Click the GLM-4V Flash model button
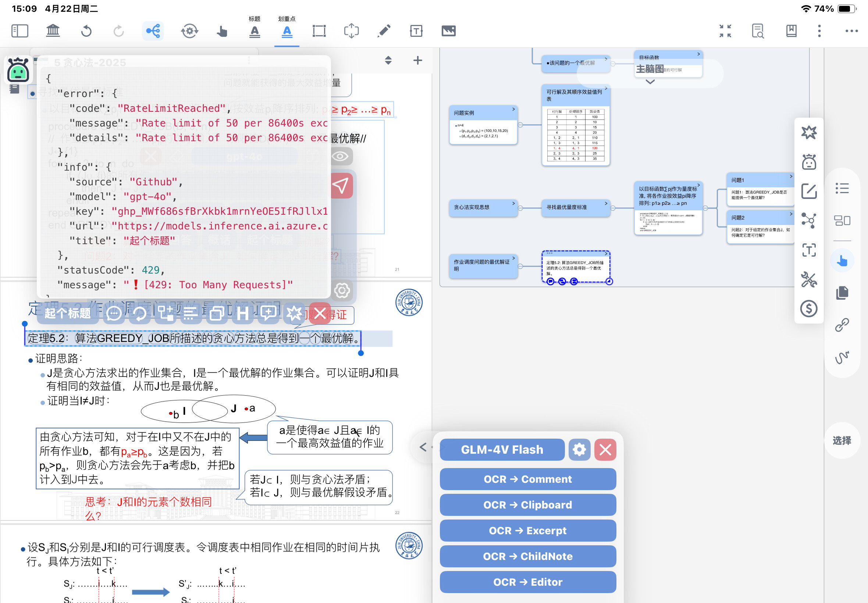The height and width of the screenshot is (603, 868). (502, 450)
